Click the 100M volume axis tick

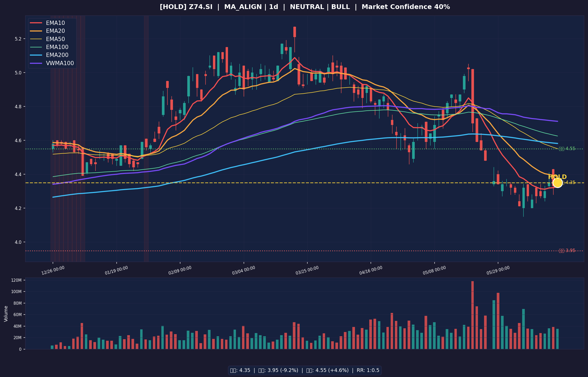tap(16, 292)
